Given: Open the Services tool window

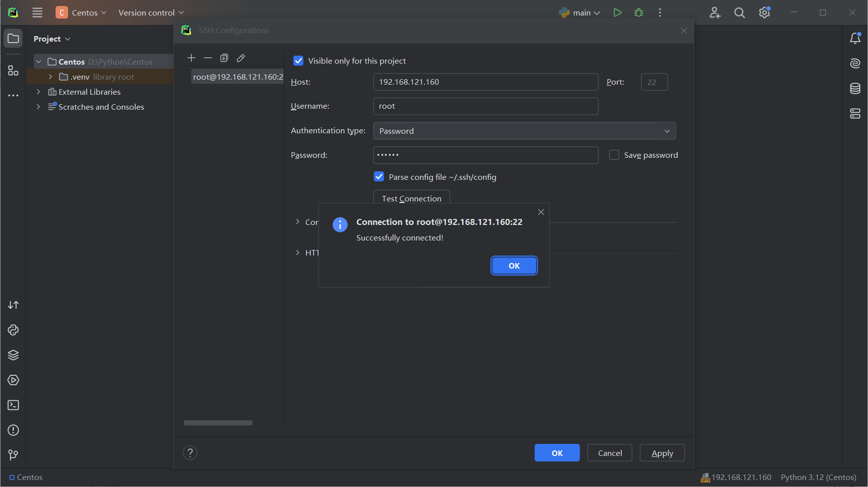Looking at the screenshot, I should 14,380.
